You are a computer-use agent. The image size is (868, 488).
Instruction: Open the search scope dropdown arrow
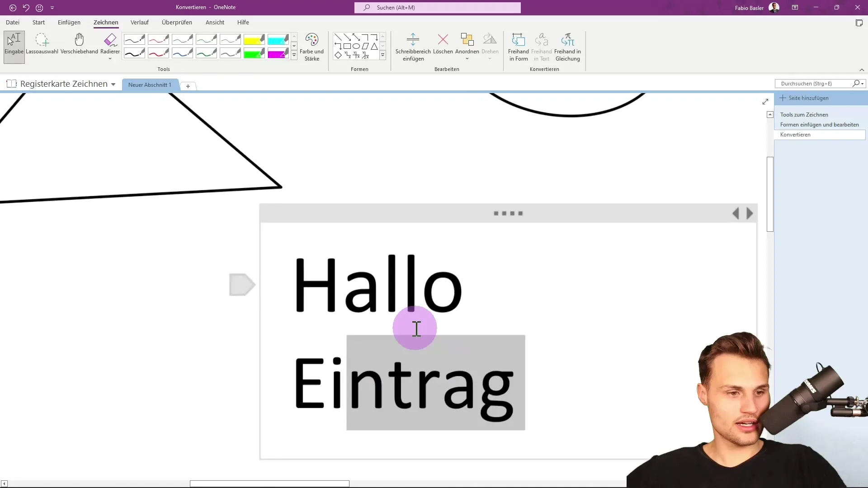point(863,84)
